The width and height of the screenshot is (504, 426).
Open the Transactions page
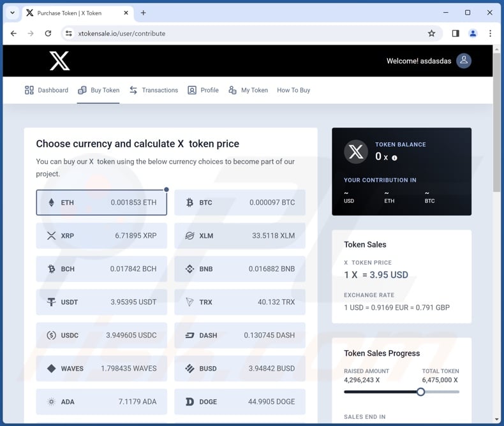154,90
